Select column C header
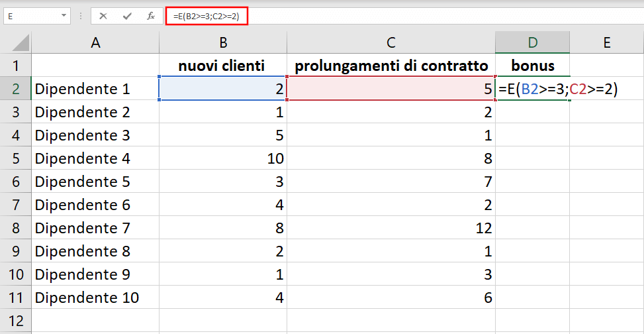 (391, 42)
